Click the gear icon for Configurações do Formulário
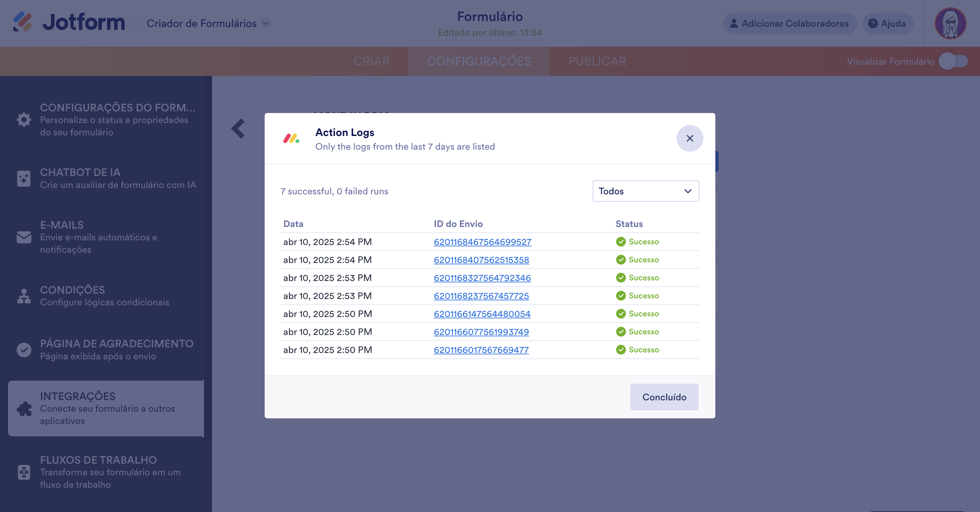Image resolution: width=980 pixels, height=512 pixels. (x=24, y=120)
